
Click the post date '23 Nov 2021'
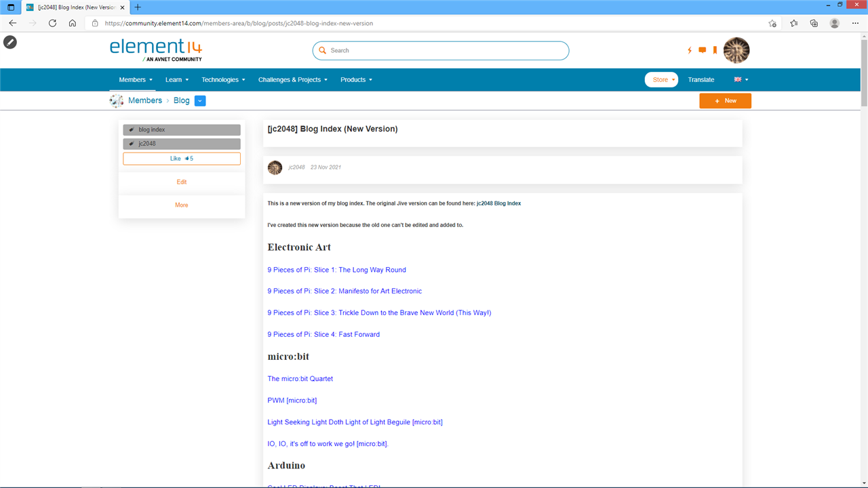coord(325,167)
